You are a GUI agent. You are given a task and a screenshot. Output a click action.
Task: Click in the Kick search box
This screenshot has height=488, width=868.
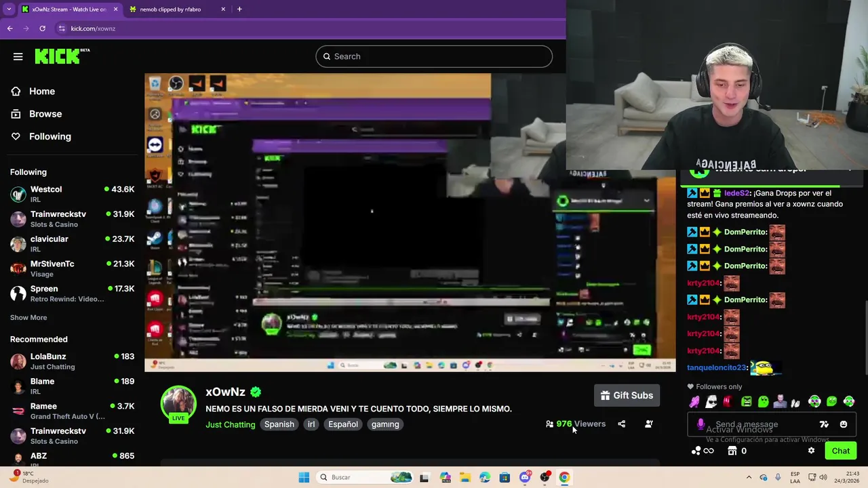434,56
